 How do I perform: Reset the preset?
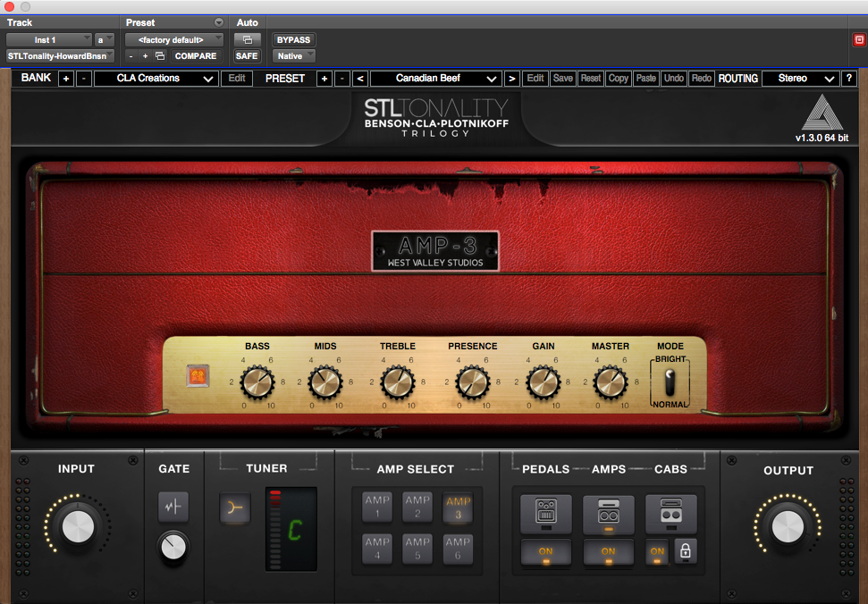591,79
